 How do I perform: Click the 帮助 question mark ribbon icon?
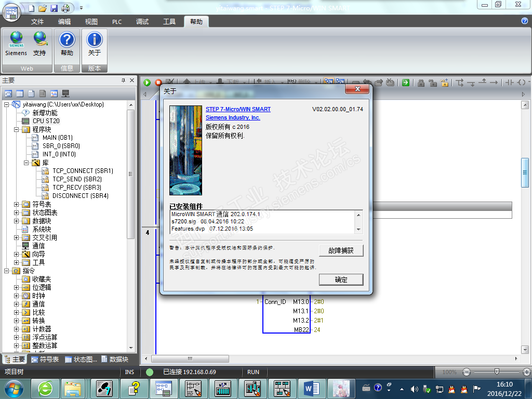[67, 44]
